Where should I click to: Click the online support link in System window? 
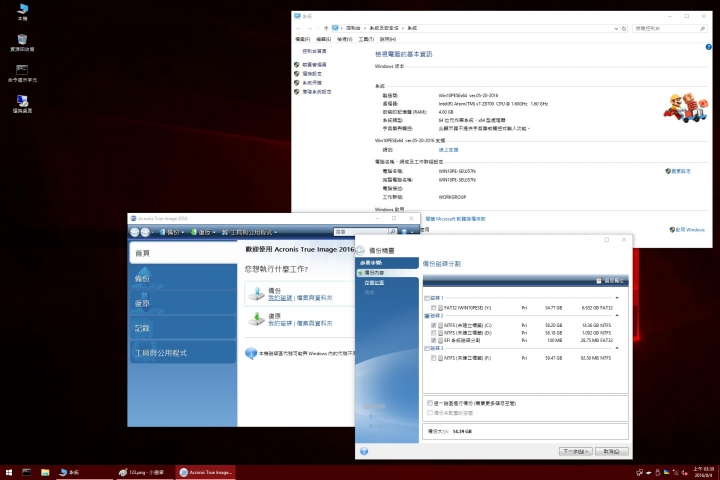(x=448, y=150)
